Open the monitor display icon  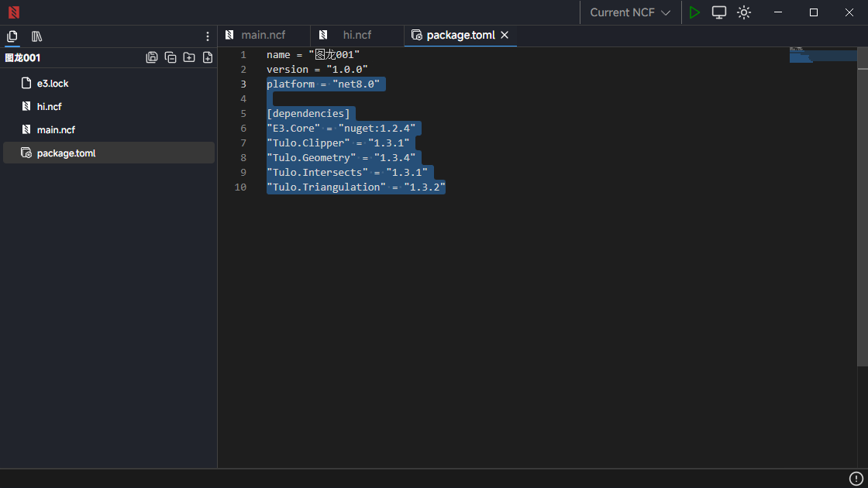[x=719, y=12]
